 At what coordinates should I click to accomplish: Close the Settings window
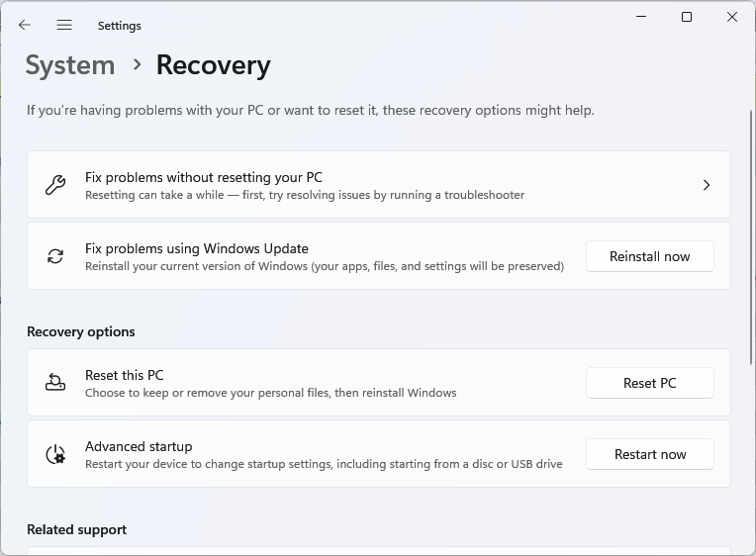(x=732, y=17)
